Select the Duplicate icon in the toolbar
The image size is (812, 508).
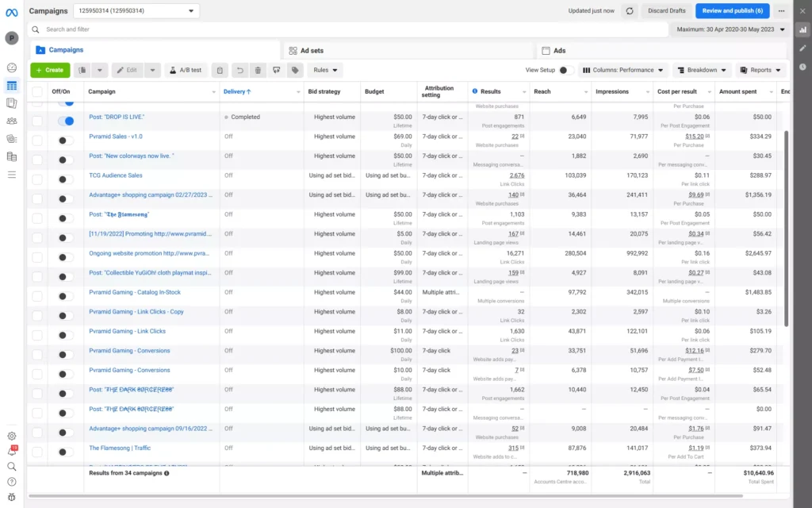point(82,70)
